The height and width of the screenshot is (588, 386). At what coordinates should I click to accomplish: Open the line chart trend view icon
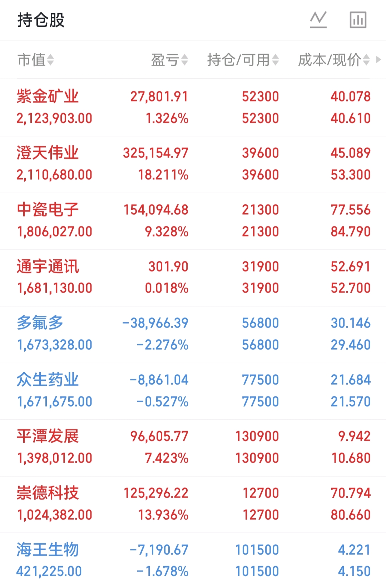pos(318,20)
